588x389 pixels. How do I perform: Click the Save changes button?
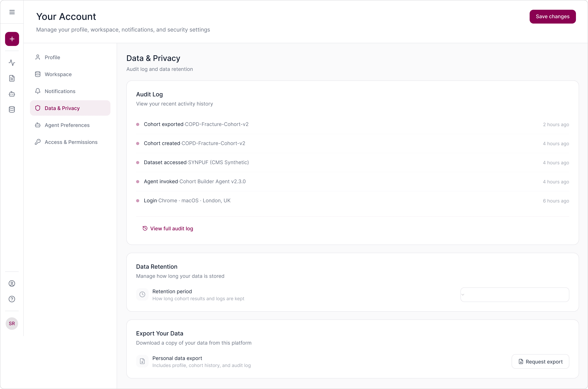553,17
